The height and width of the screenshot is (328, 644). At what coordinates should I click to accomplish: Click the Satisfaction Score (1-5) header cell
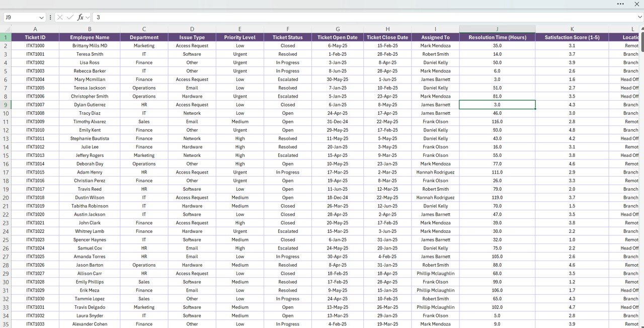coord(572,37)
